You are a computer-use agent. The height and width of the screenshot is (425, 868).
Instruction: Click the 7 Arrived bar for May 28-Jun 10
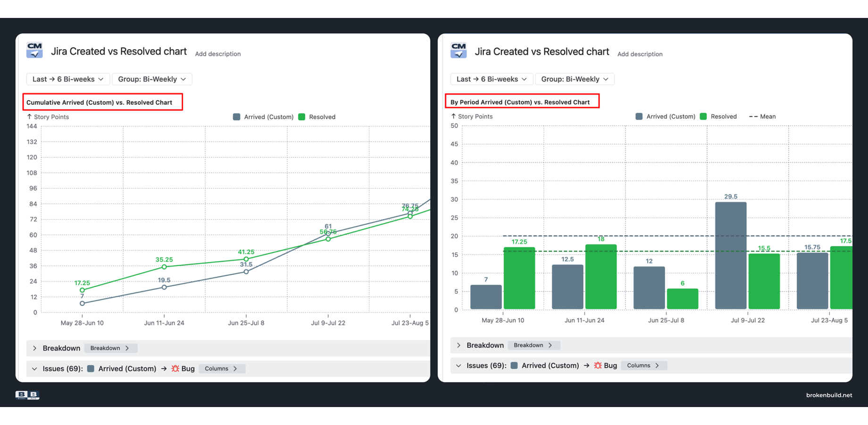click(x=486, y=297)
